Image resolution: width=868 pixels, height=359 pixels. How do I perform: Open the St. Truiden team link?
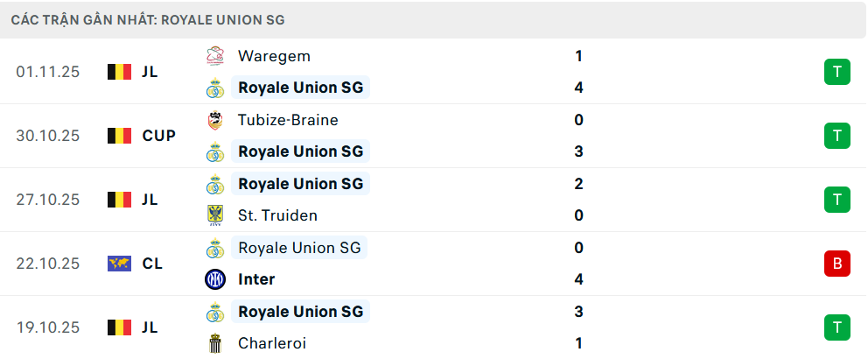tap(277, 215)
